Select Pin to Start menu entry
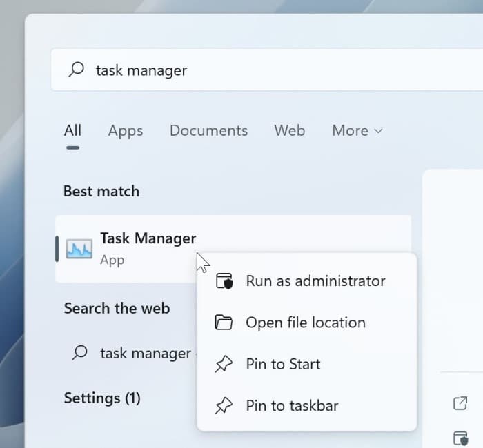483x448 pixels. [307, 364]
